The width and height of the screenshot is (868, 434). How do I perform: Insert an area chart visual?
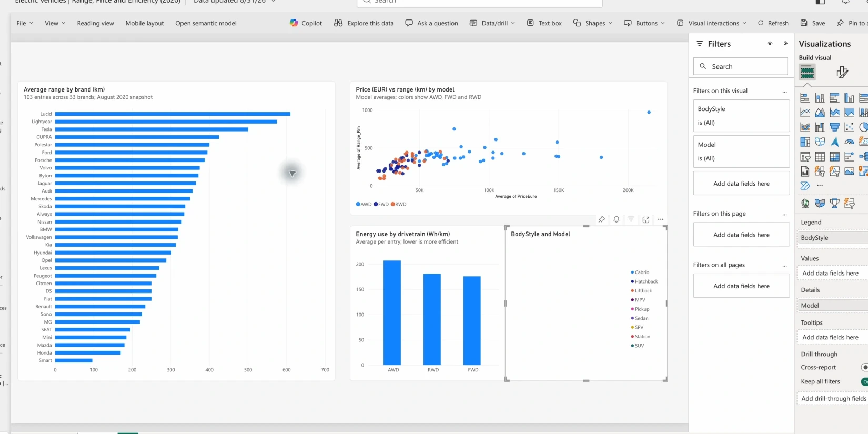click(820, 113)
